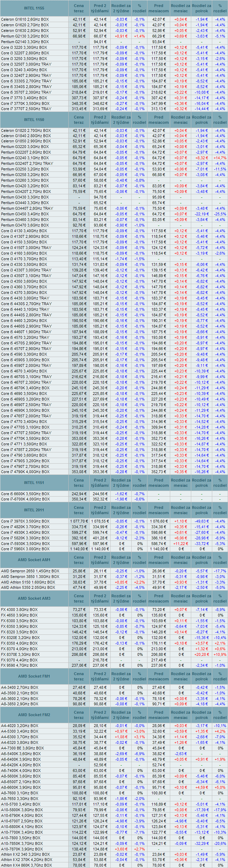Screen dimensions: 228x868
Task: Click the -9,12 € two-week difference cell
Action: 121,538
